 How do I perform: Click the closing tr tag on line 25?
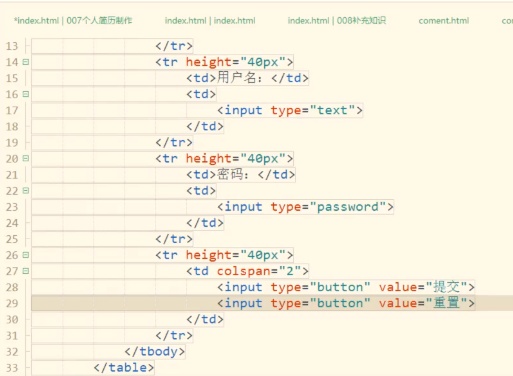coord(174,239)
